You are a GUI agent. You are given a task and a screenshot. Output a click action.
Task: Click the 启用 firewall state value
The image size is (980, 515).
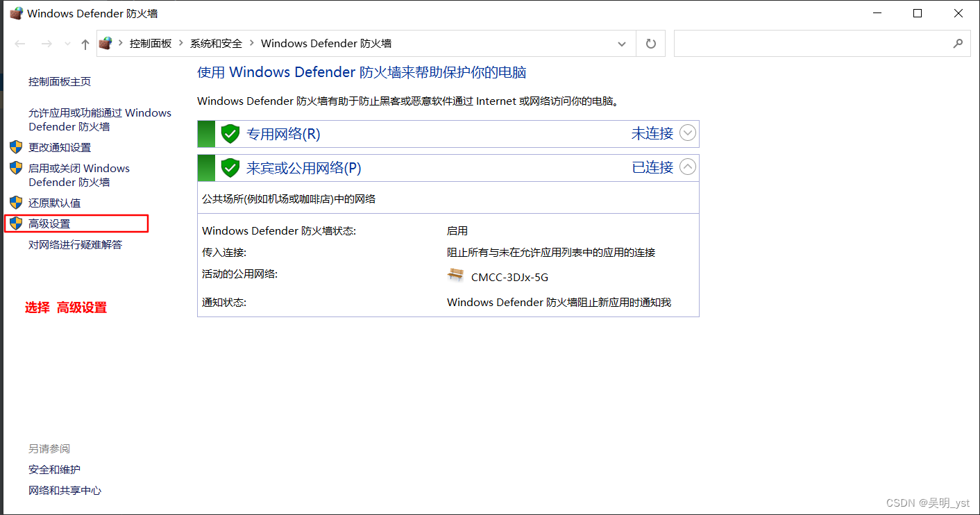(x=457, y=231)
